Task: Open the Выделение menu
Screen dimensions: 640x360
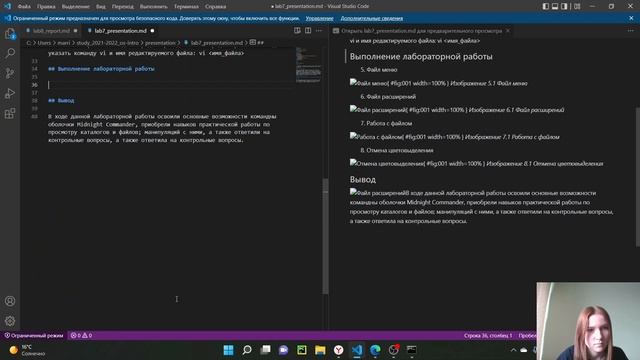Action: click(x=76, y=7)
